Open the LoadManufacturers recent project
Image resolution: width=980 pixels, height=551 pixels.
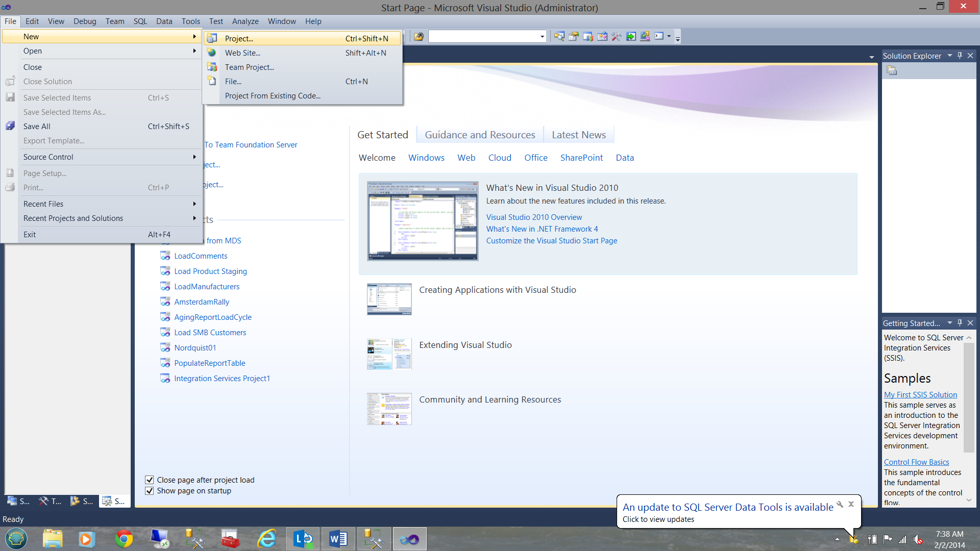[x=207, y=287]
